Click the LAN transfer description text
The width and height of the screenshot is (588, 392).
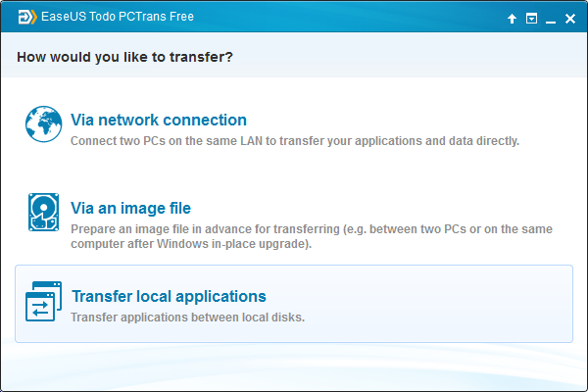[x=295, y=141]
